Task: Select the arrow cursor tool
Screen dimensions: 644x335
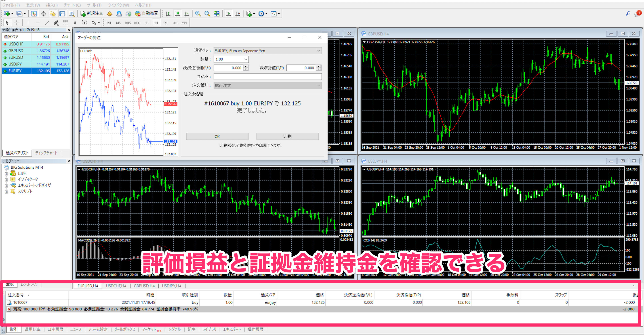Action: point(7,23)
